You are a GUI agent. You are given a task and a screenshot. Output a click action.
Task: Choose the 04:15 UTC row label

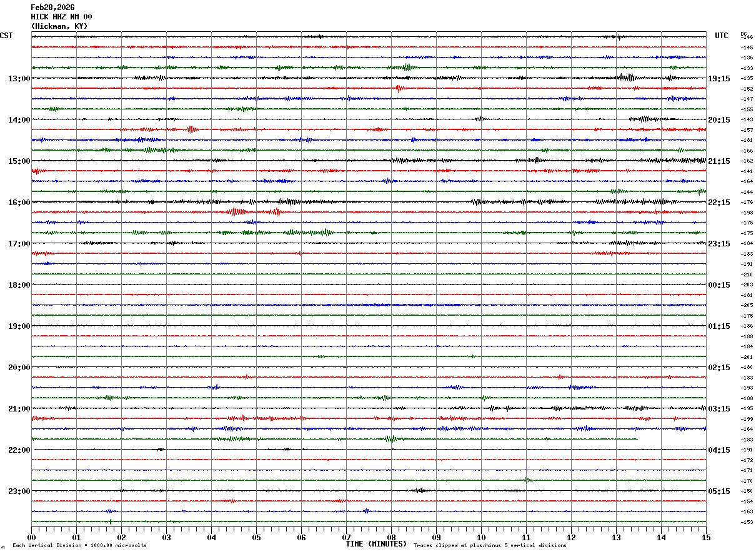[719, 450]
